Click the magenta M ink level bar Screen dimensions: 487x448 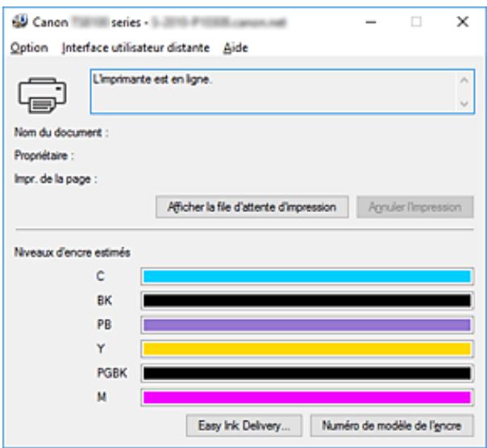(x=307, y=397)
